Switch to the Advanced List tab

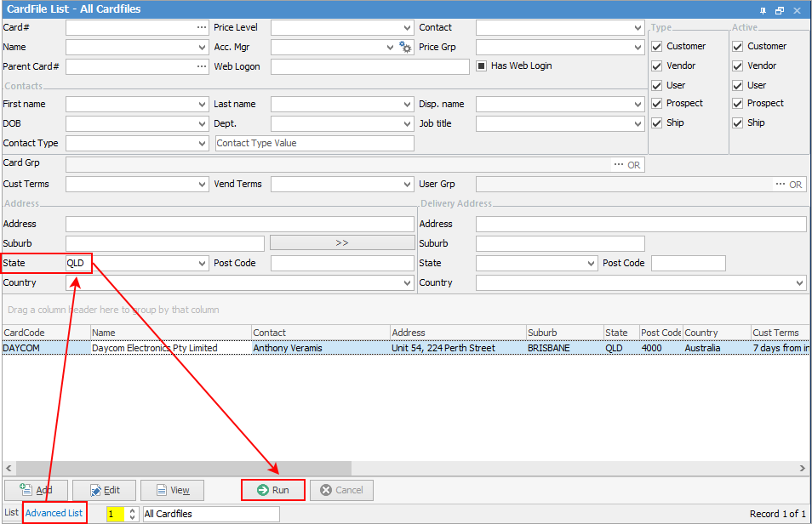(54, 513)
